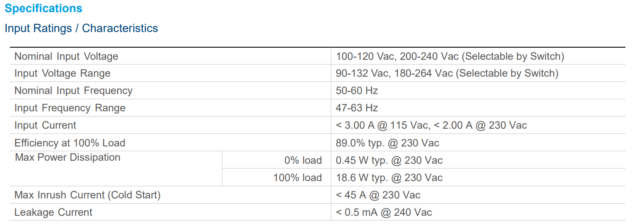Image resolution: width=644 pixels, height=224 pixels.
Task: Select the 0% load sub-row label
Action: coord(303,160)
